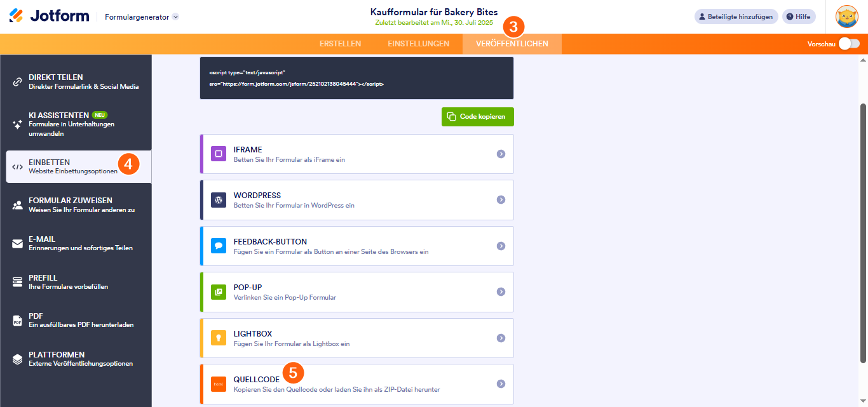
Task: Click the green Code kopieren button
Action: 478,117
